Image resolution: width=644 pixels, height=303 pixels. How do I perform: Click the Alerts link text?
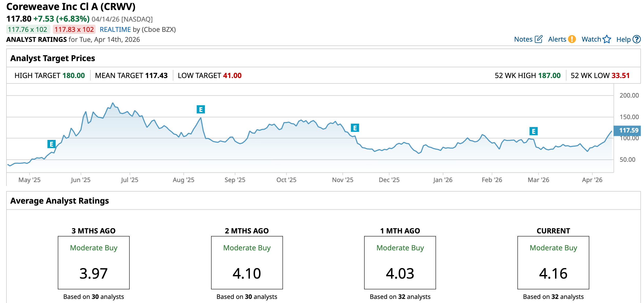click(x=557, y=39)
